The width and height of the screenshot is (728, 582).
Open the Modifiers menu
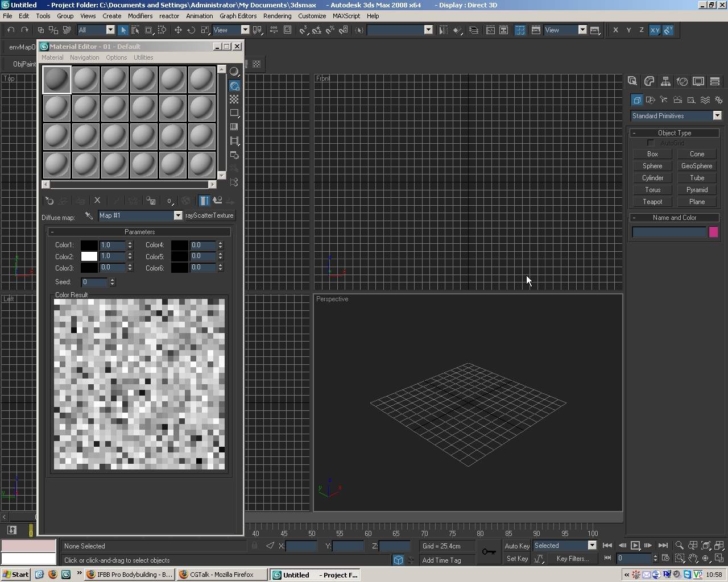[x=140, y=16]
